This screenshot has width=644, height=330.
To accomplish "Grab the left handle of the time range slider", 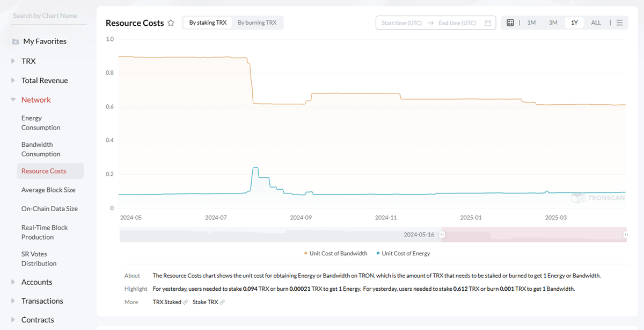I will click(442, 235).
